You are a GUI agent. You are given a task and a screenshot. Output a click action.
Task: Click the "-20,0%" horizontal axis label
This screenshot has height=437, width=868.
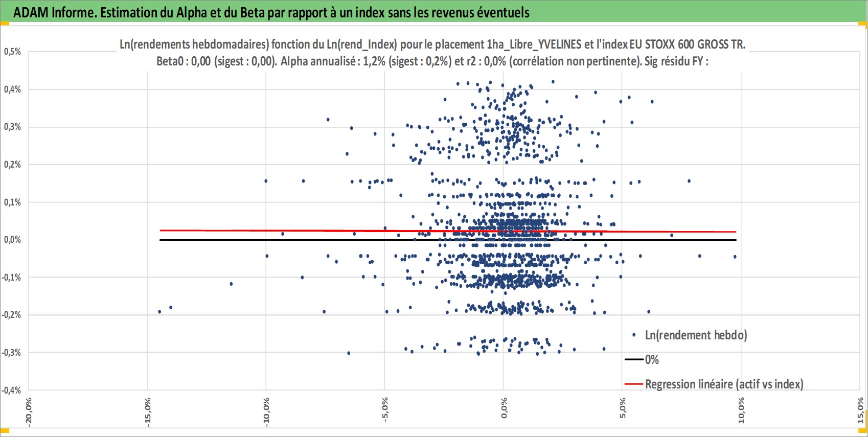pos(29,411)
